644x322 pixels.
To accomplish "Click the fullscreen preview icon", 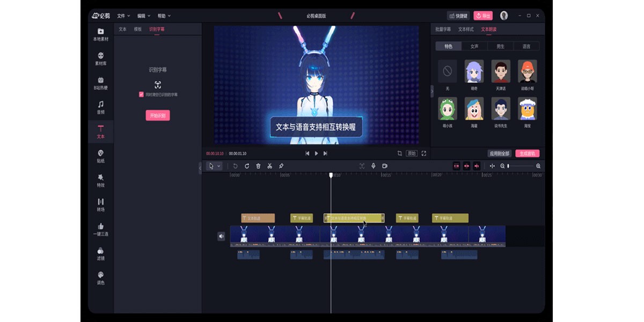I will coord(424,153).
